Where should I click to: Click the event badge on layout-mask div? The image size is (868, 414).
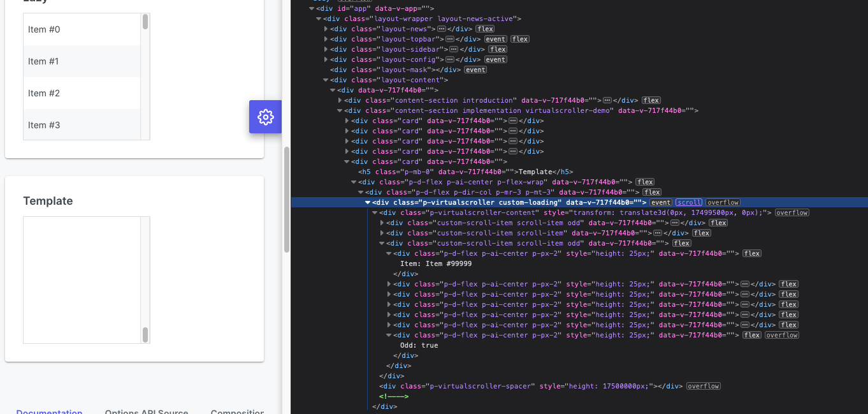click(475, 70)
